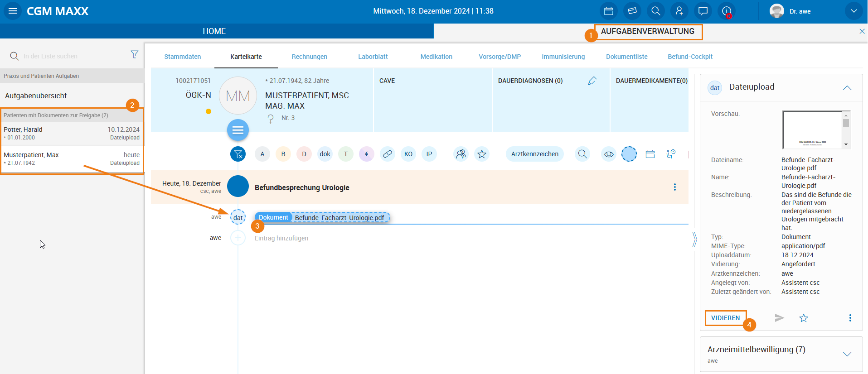Select Potter, Harald in task list
The width and height of the screenshot is (868, 374).
click(x=72, y=134)
